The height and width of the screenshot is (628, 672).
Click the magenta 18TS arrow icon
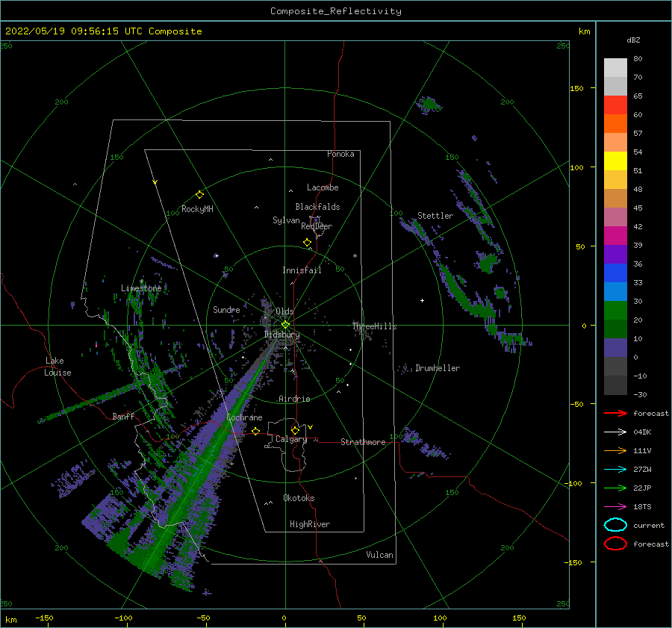[615, 507]
